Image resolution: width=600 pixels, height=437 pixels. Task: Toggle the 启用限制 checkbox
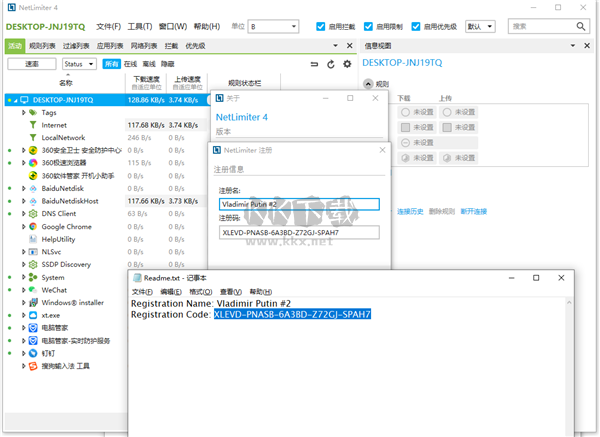click(369, 26)
